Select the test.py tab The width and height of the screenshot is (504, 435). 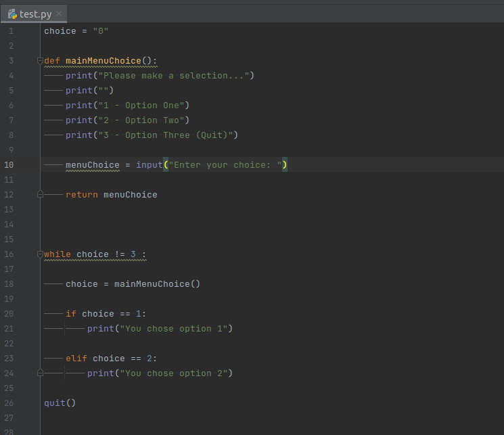coord(35,14)
